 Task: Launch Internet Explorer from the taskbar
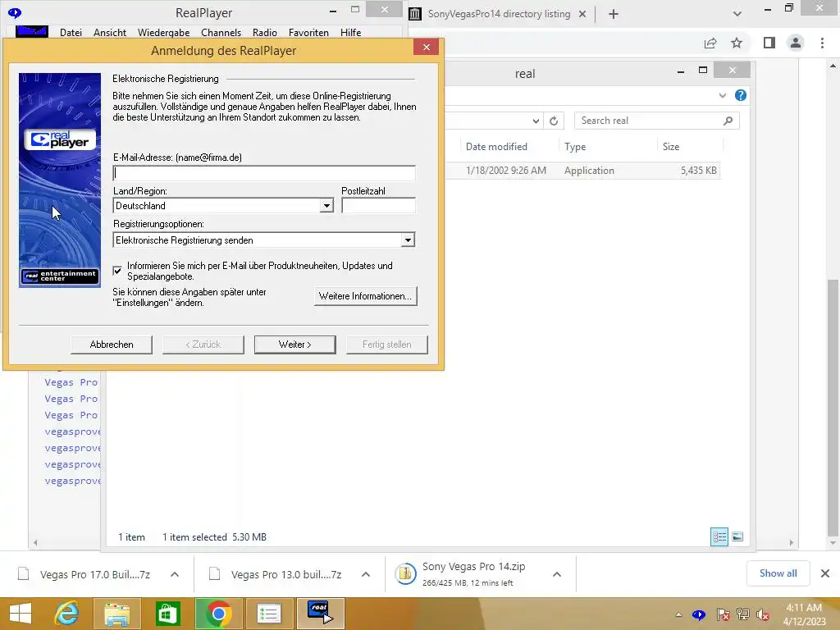pos(67,614)
